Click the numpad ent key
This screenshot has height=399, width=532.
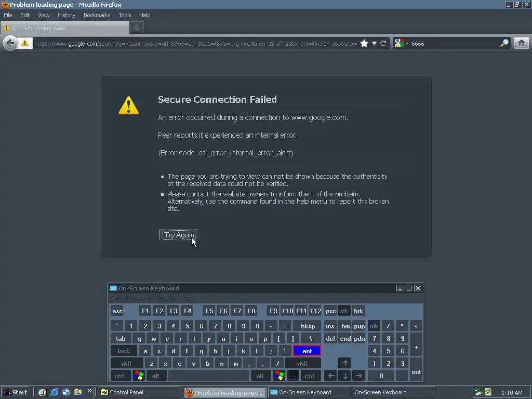(x=416, y=369)
